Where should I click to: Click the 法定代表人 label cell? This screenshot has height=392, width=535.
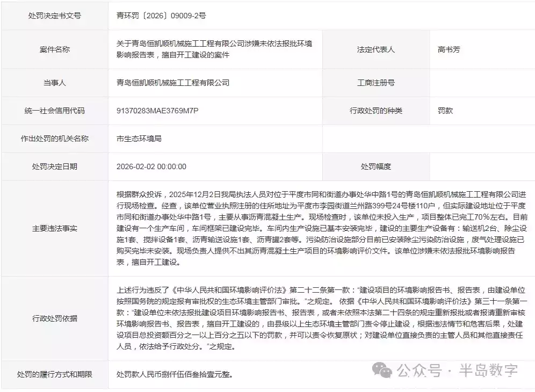click(375, 49)
